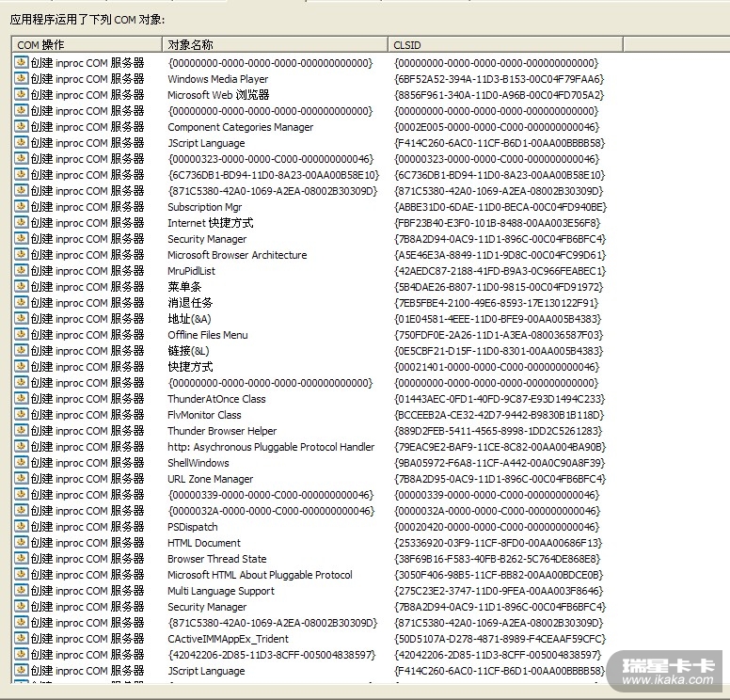This screenshot has height=700, width=730.
Task: Click the icon in the Browser Thread State row
Action: click(22, 558)
